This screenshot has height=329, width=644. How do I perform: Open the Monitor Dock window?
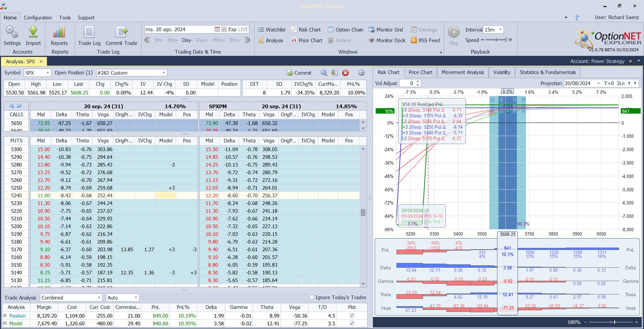387,40
